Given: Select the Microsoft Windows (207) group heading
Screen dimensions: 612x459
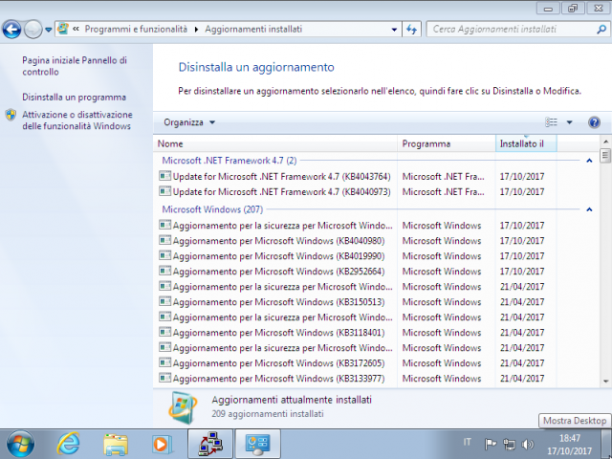Looking at the screenshot, I should (x=213, y=210).
